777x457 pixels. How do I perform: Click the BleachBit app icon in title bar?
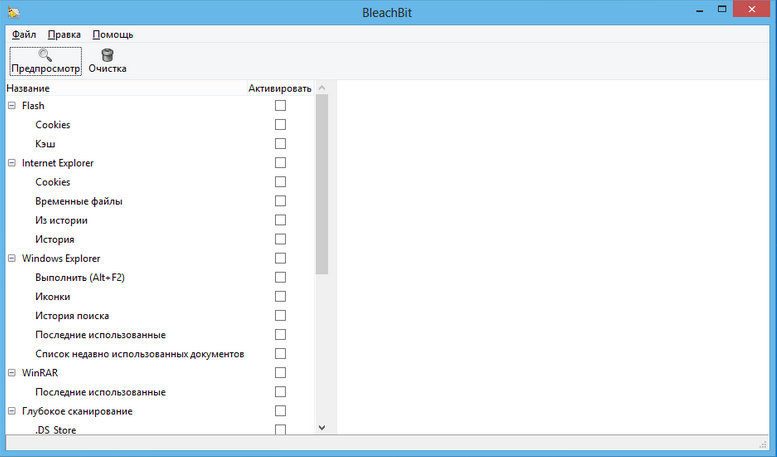point(14,11)
